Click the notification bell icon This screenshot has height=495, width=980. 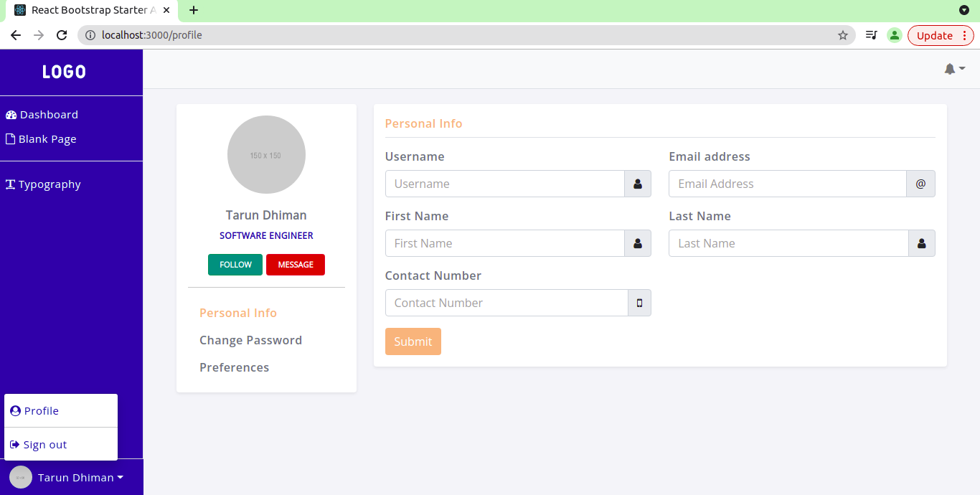950,69
